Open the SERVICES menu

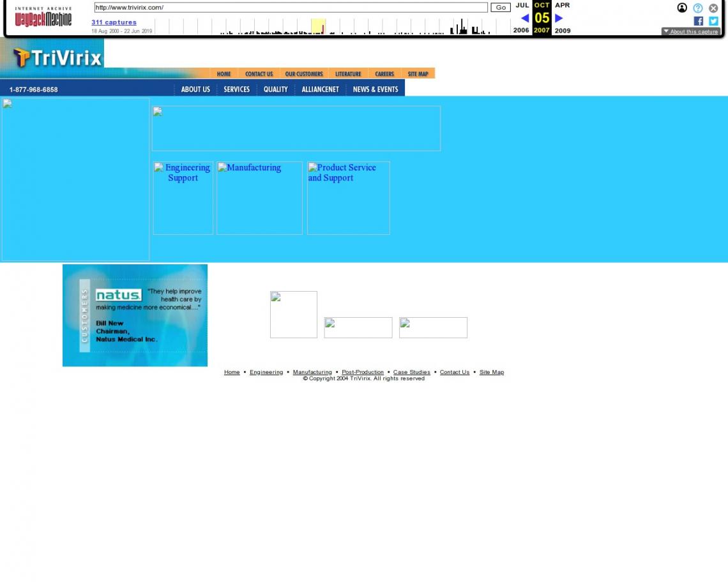[x=237, y=89]
